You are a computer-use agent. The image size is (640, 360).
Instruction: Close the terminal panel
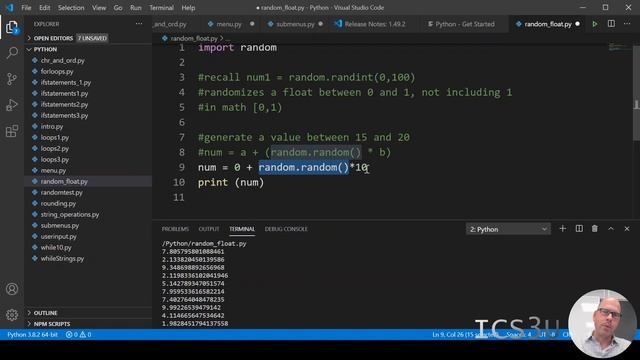627,229
